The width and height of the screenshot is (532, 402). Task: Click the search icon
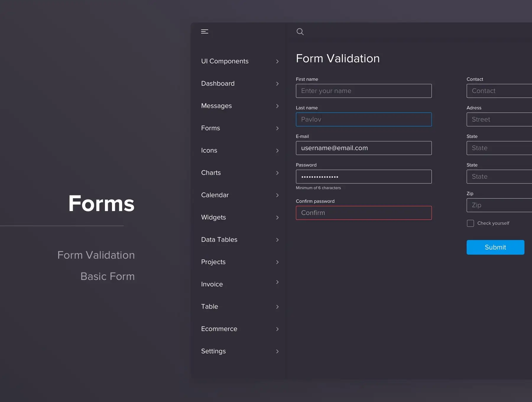point(300,32)
